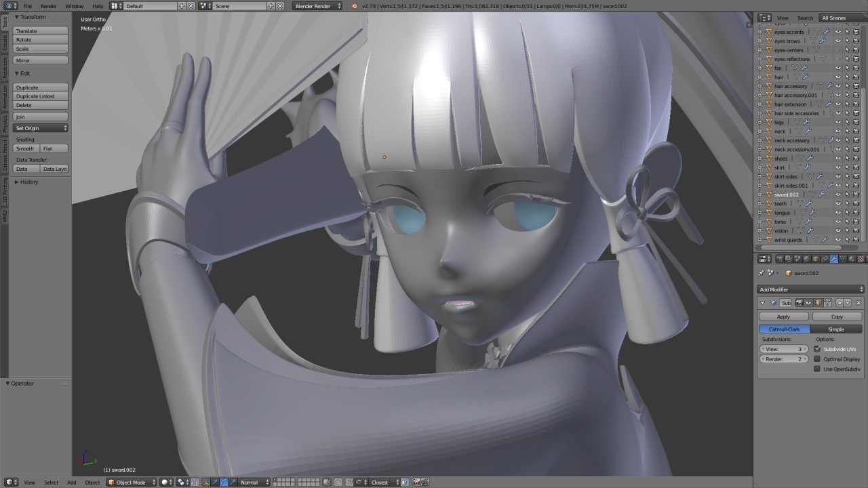Hide the eyes accents object via eye icon
This screenshot has width=868, height=488.
pyautogui.click(x=838, y=32)
